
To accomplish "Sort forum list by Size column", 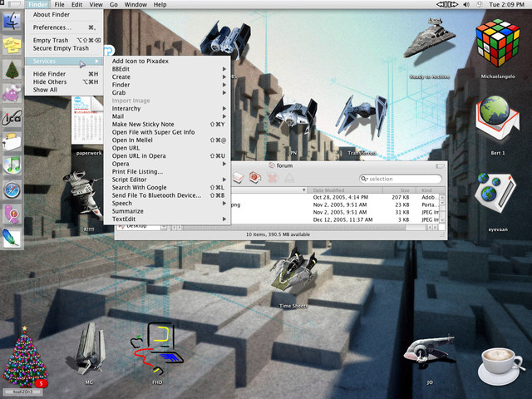I will point(399,190).
